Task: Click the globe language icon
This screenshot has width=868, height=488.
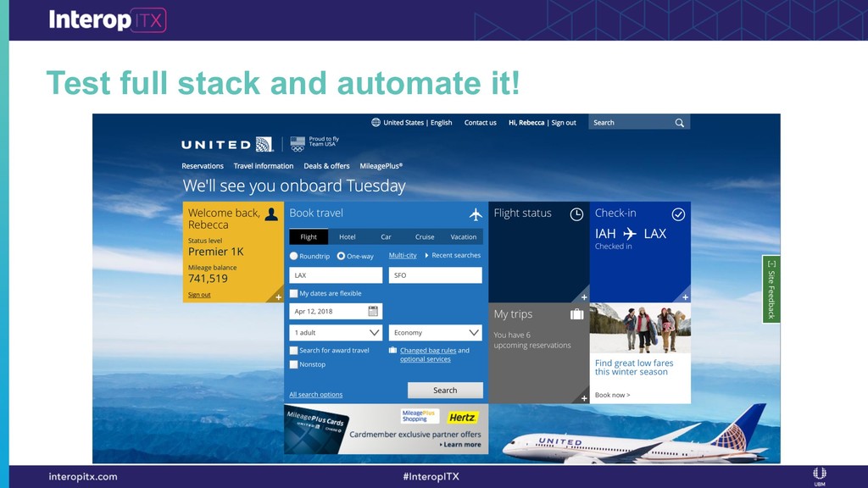Action: click(x=376, y=122)
